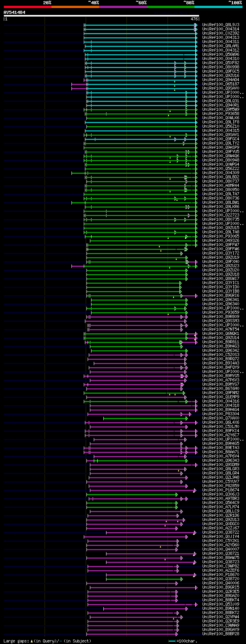Click the label UniRef100_Q9FXH0
The image size is (246, 644).
click(221, 261)
